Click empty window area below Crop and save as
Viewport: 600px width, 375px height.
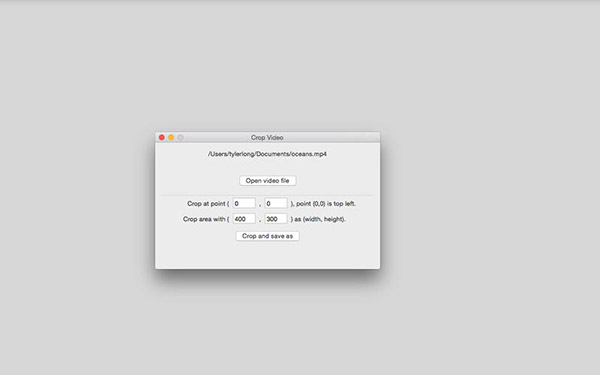pos(267,255)
